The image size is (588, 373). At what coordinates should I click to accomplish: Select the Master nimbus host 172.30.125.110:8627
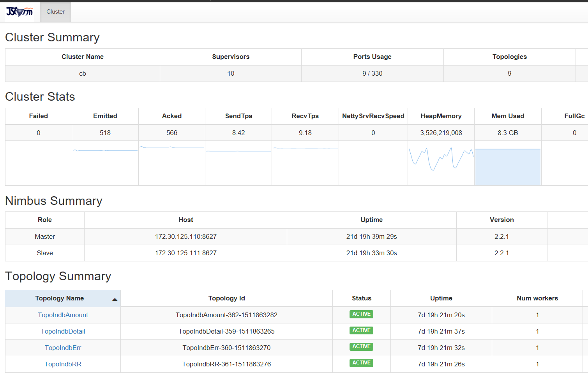tap(185, 236)
